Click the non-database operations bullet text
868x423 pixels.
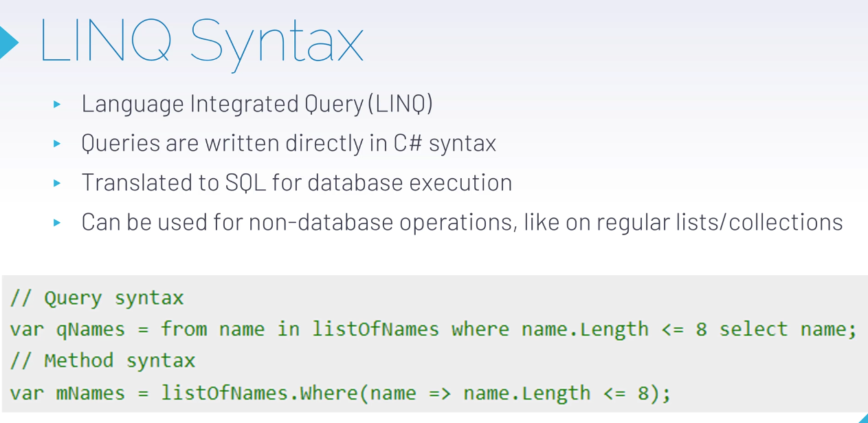(462, 223)
